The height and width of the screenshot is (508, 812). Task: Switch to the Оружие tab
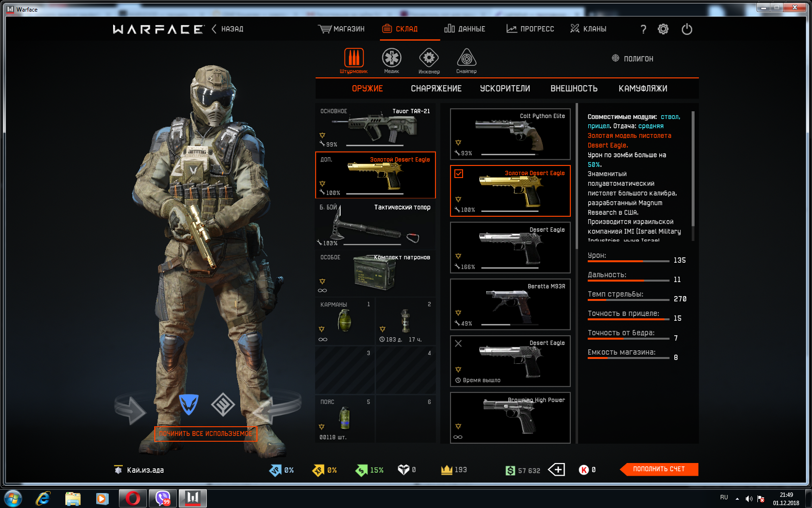tap(367, 89)
